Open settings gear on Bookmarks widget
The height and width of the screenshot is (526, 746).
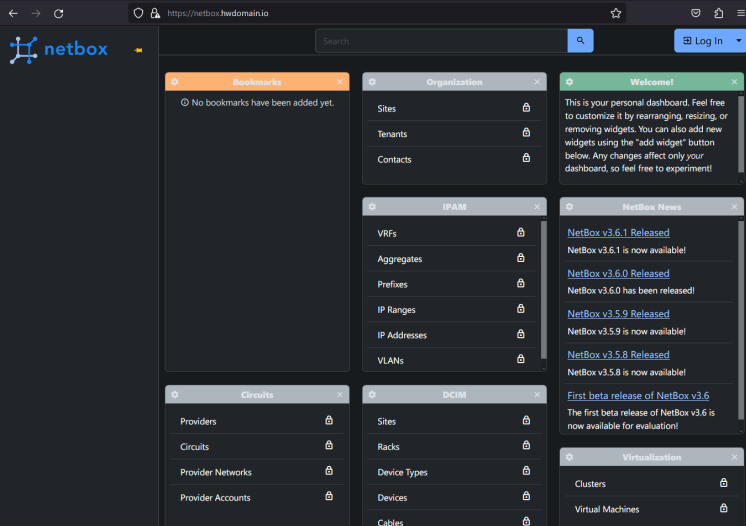point(175,82)
